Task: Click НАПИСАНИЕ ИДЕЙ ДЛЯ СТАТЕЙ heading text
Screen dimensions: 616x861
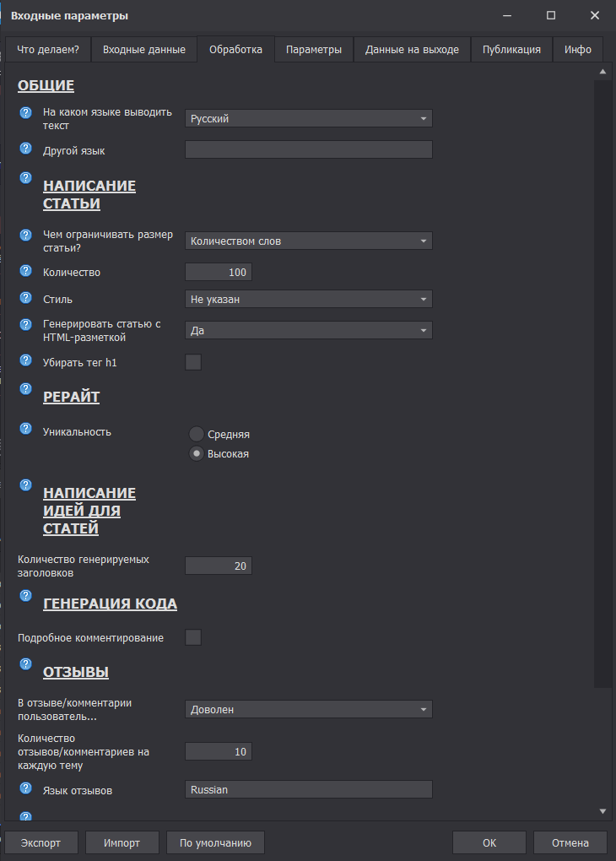Action: 89,511
